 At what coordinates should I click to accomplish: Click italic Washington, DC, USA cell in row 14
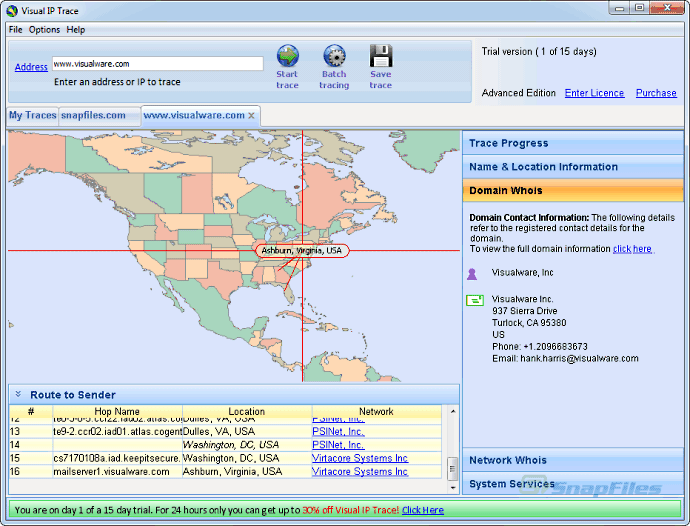(x=246, y=445)
